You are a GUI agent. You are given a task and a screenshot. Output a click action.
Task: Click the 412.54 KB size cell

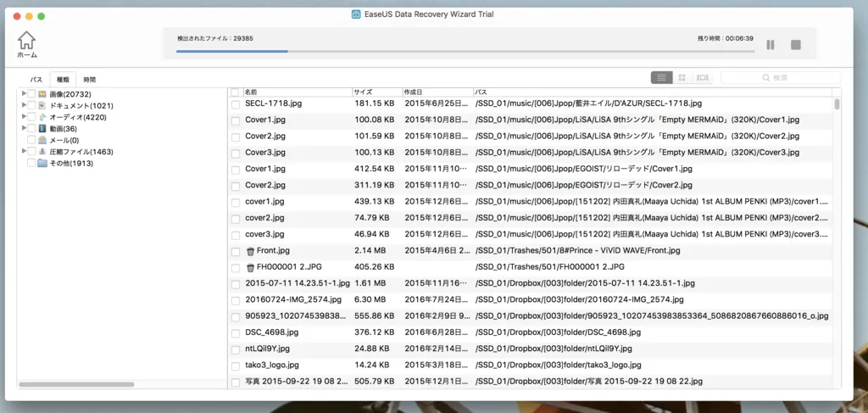375,169
